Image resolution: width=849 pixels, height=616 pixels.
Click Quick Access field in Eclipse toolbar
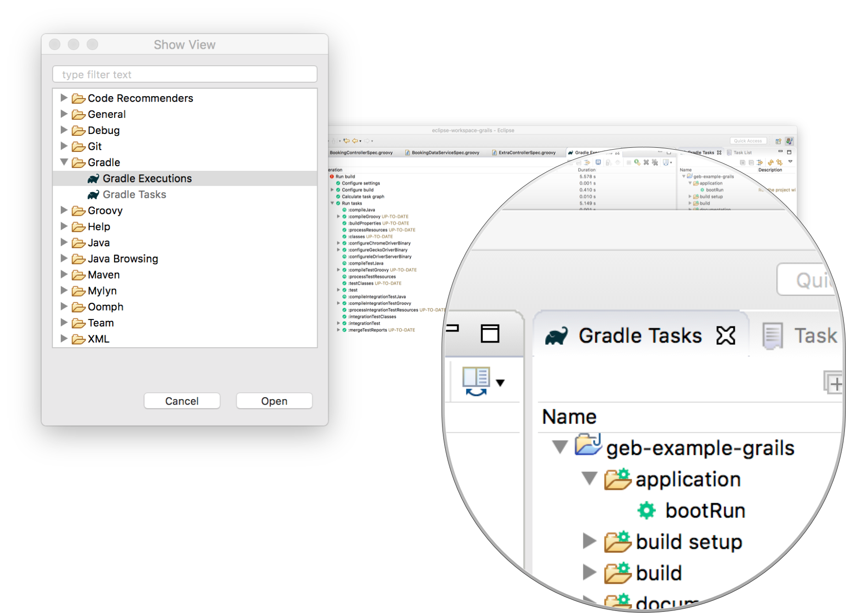pyautogui.click(x=748, y=141)
